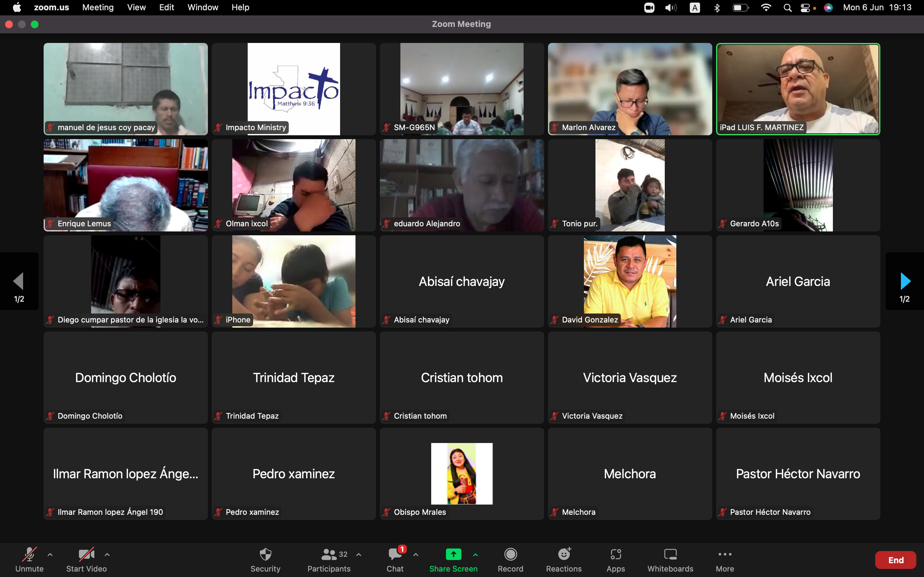Expand video options arrow beside Start Video

(107, 555)
